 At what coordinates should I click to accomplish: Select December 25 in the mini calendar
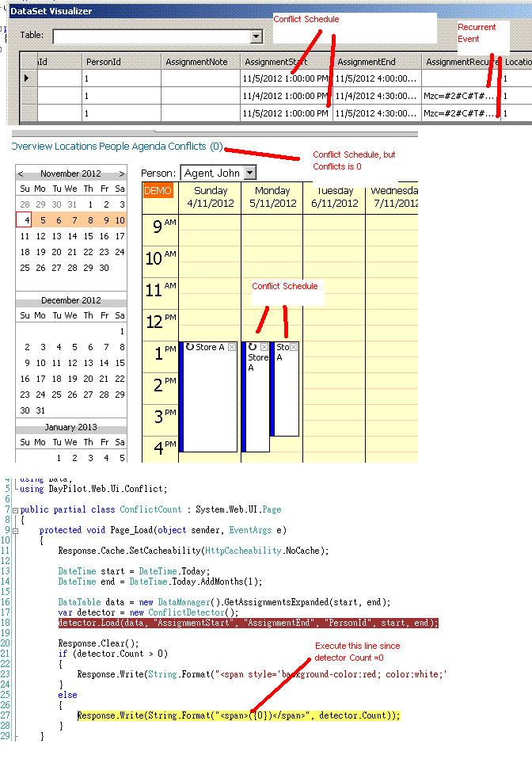tap(56, 395)
